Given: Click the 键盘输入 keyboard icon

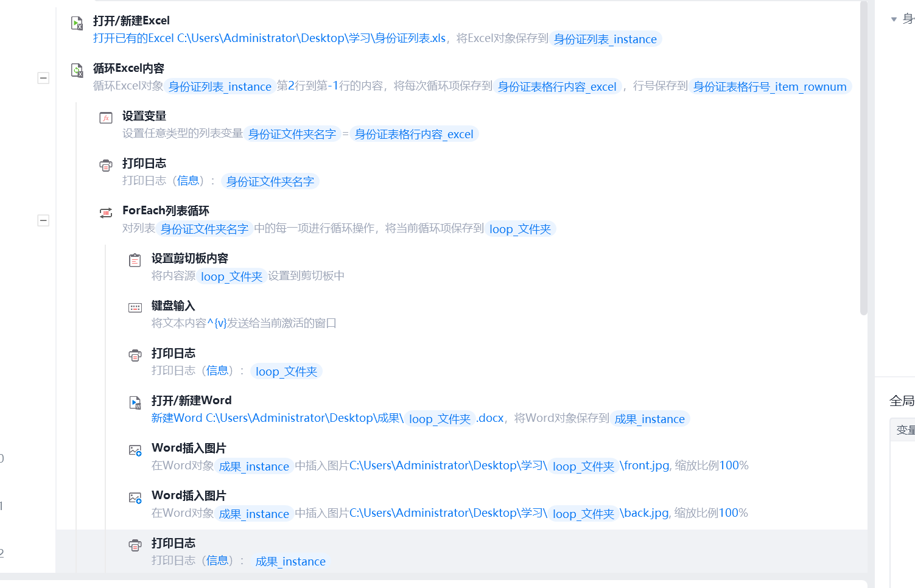Looking at the screenshot, I should [135, 308].
